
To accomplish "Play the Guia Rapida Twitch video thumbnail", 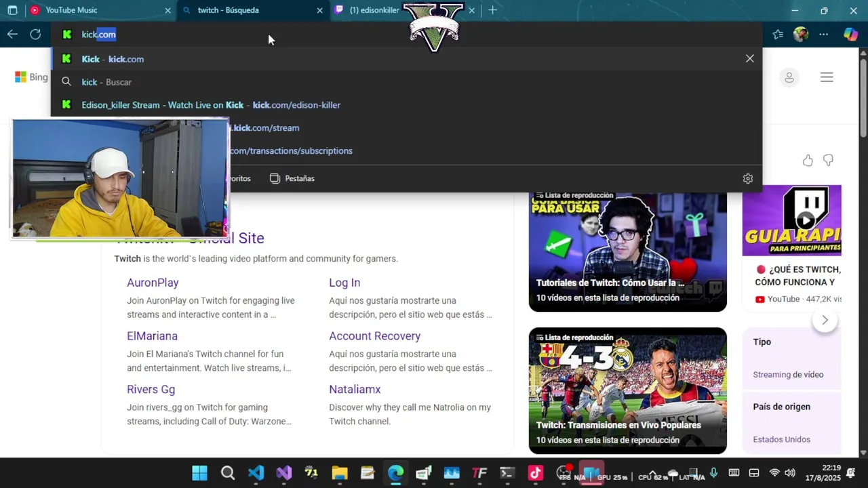I will (x=791, y=220).
